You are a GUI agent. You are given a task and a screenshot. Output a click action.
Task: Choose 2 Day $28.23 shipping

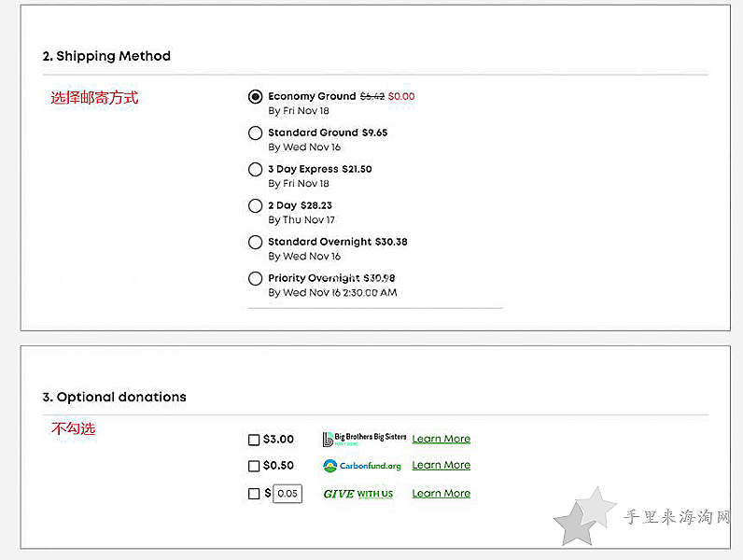tap(255, 205)
